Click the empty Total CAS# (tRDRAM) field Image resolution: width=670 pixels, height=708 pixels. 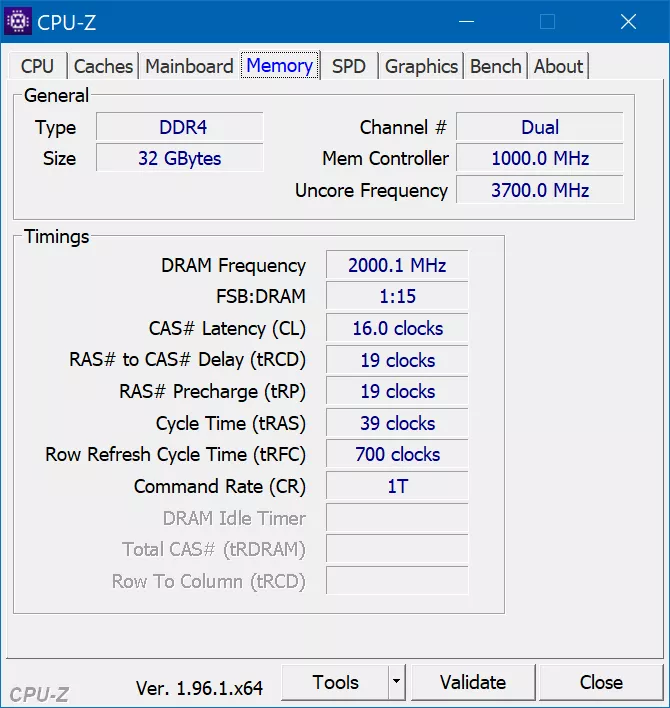tap(397, 550)
